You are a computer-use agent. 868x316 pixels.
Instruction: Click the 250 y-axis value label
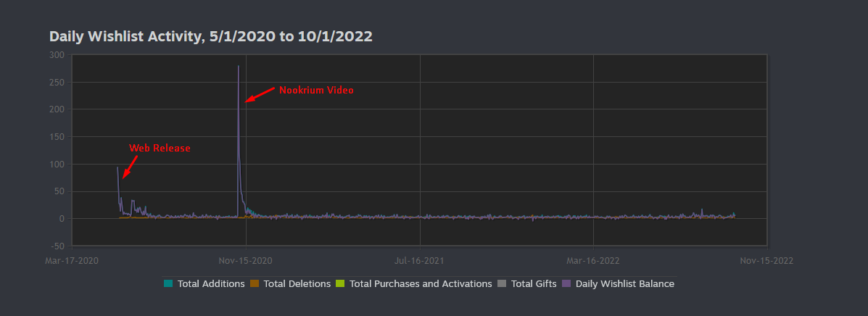pos(57,82)
